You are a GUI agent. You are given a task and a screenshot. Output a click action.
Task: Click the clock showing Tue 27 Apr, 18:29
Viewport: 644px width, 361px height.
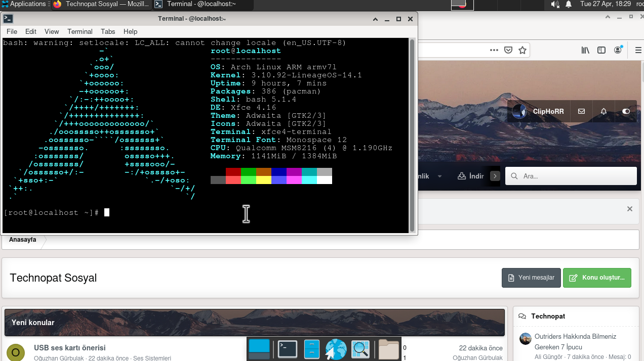click(x=606, y=4)
